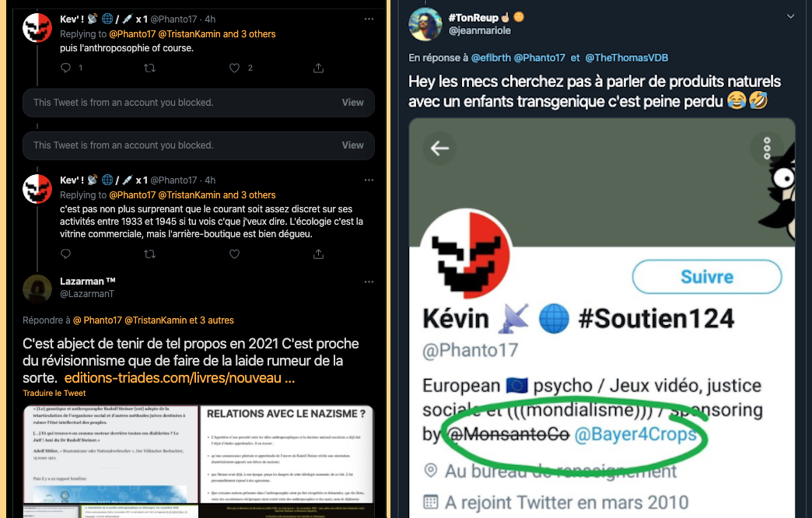The width and height of the screenshot is (812, 518).
Task: Share the anthroposophie tweet by Kev'
Action: pyautogui.click(x=318, y=68)
